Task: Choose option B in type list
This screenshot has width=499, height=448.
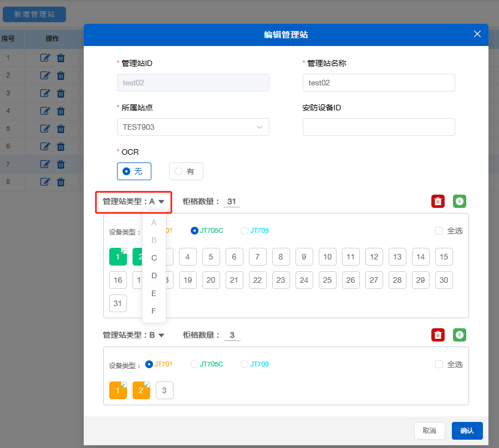Action: tap(154, 240)
